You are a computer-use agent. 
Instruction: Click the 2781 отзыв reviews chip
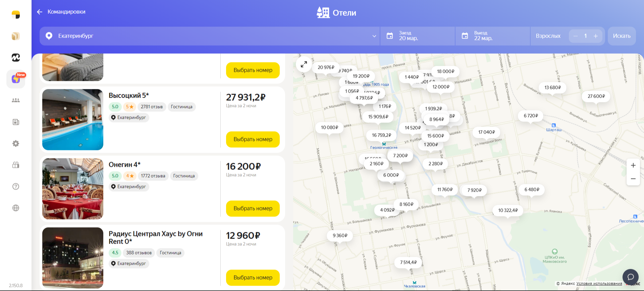152,107
